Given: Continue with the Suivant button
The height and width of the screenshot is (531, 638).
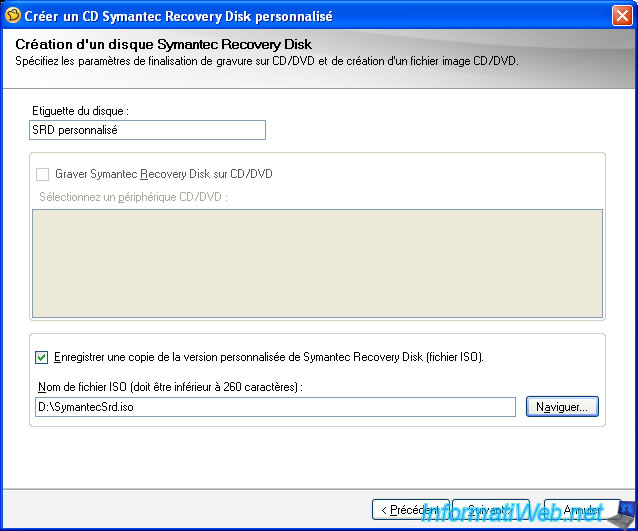Looking at the screenshot, I should click(490, 509).
